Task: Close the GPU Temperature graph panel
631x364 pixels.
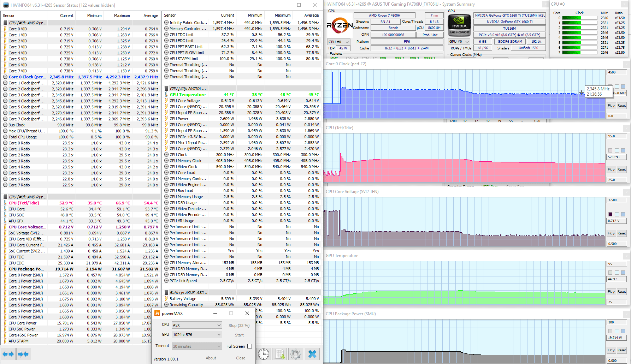Action: pyautogui.click(x=626, y=256)
